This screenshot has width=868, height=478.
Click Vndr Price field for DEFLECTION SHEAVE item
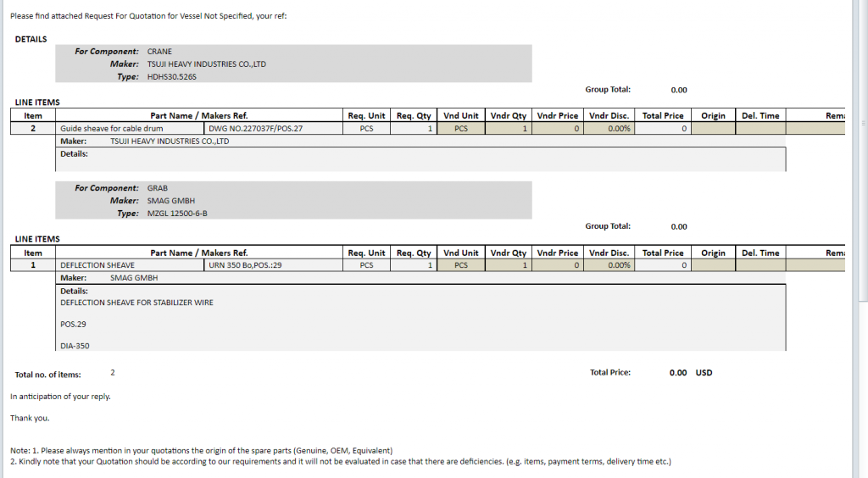point(558,265)
